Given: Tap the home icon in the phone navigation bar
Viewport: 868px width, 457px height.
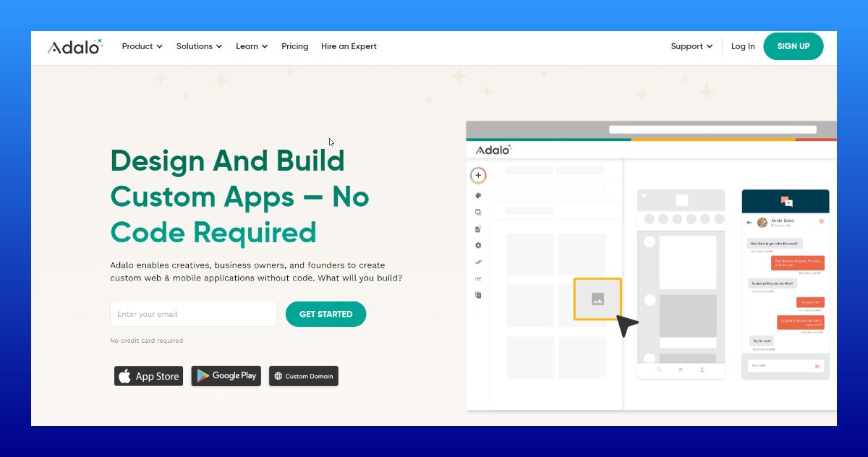Looking at the screenshot, I should click(681, 370).
